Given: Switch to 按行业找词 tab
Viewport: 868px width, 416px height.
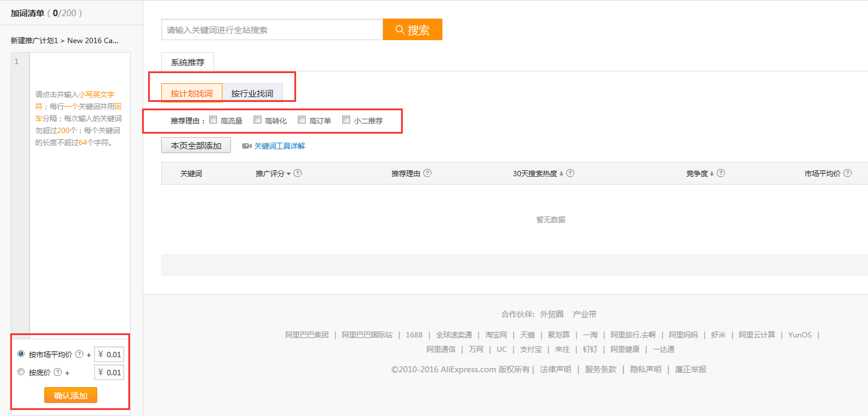Looking at the screenshot, I should point(252,94).
